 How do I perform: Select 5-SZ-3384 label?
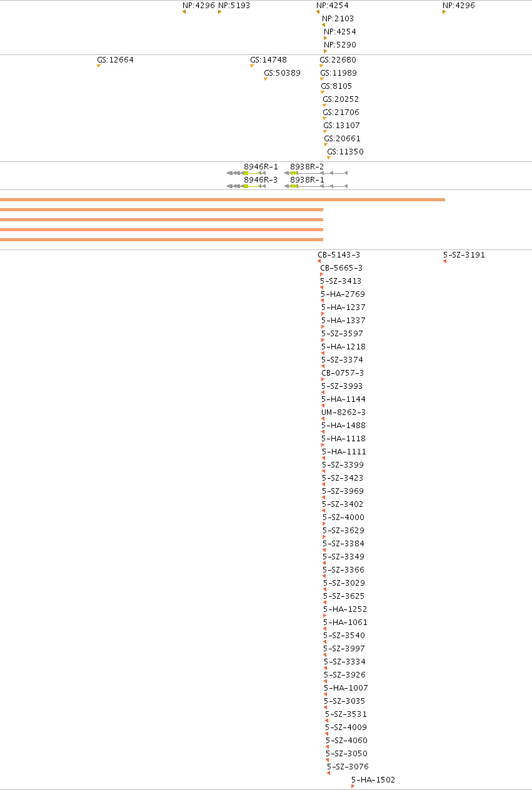pyautogui.click(x=343, y=544)
